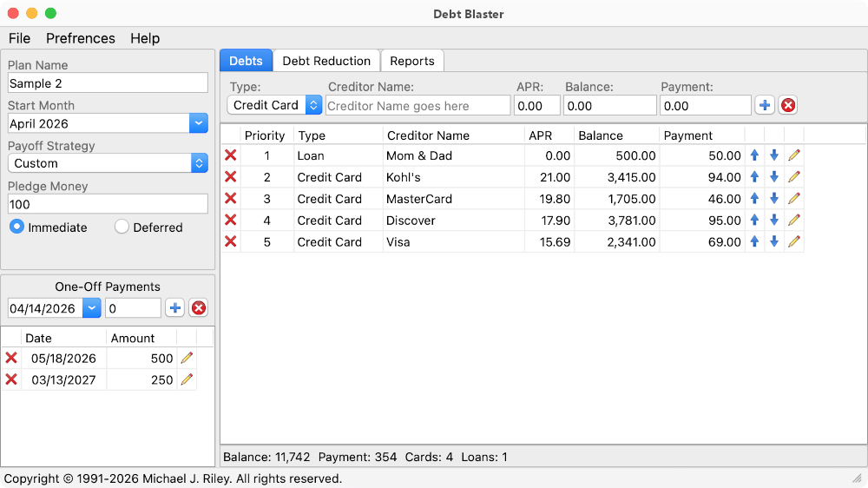Open the one-off payment date picker
The image size is (868, 488).
coord(91,307)
